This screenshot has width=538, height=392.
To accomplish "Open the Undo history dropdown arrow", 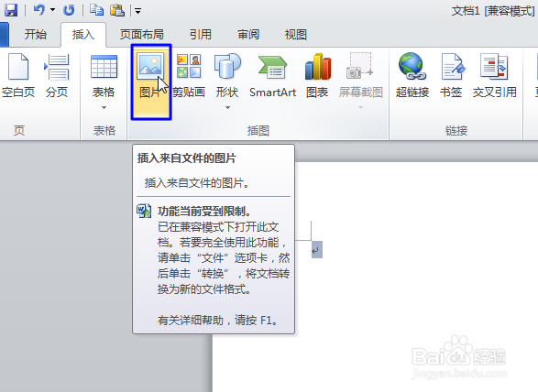I will click(52, 10).
